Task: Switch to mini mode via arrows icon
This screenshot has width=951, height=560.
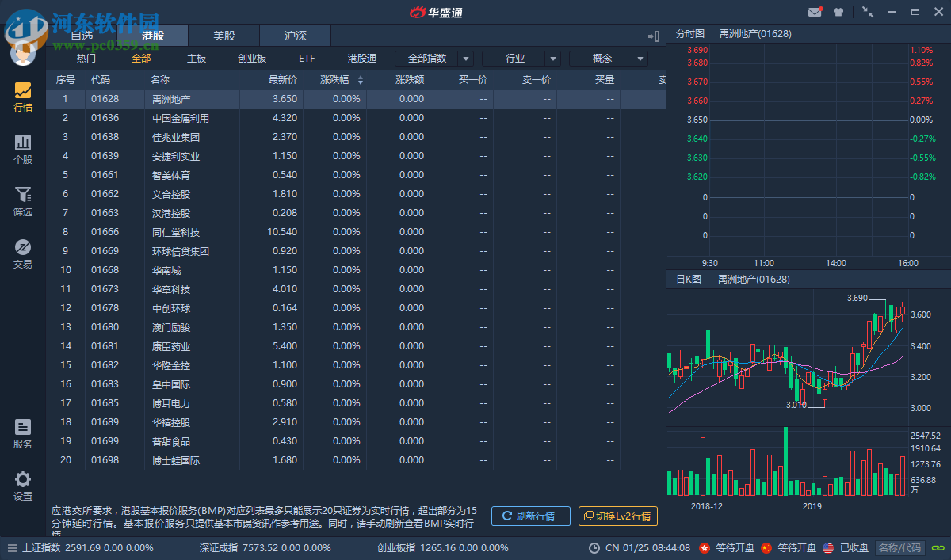Action: (867, 12)
